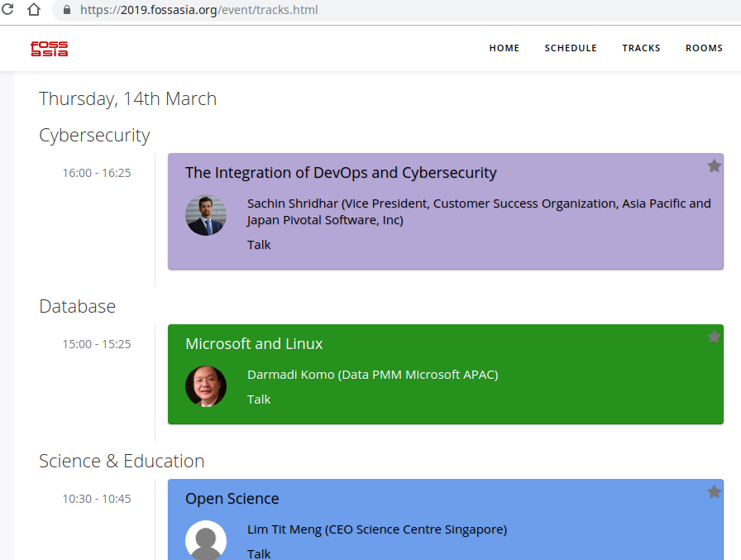The image size is (741, 560).
Task: Open 'The Integration of DevOps and Cybersecurity' talk
Action: [341, 173]
